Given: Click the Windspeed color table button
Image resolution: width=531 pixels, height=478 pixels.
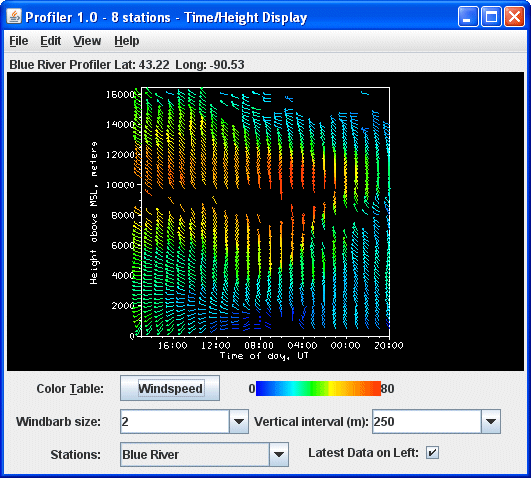Looking at the screenshot, I should (170, 388).
